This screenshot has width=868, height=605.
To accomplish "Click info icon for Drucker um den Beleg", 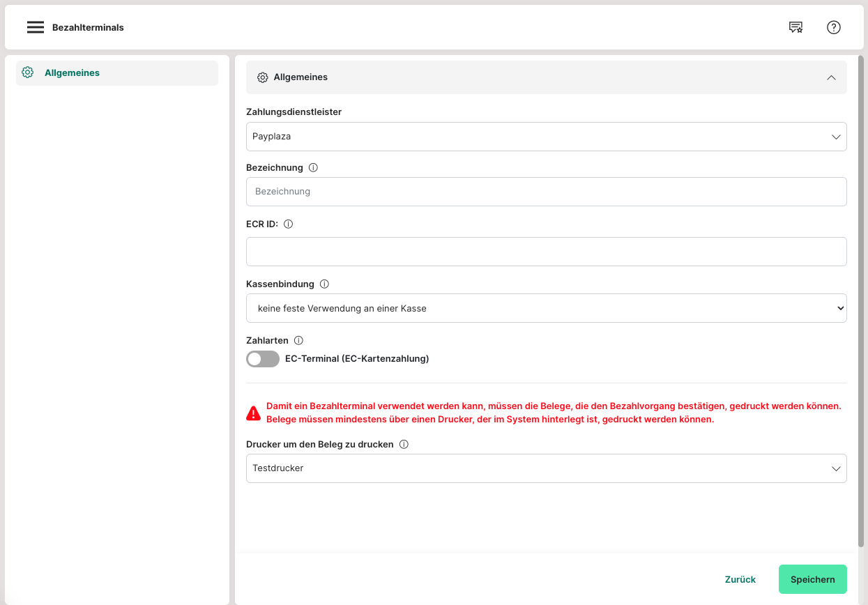I will click(404, 445).
